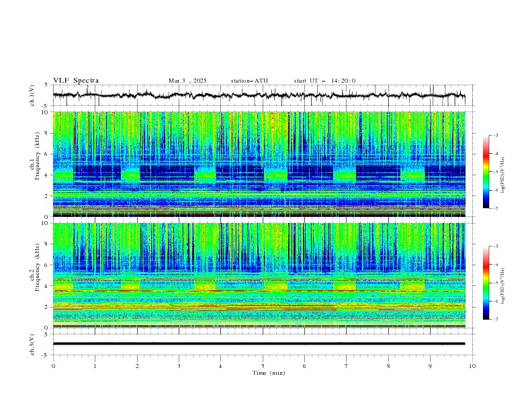This screenshot has width=532, height=411.
Task: Click the 'VLF Spectra' plot title
Action: pos(76,81)
